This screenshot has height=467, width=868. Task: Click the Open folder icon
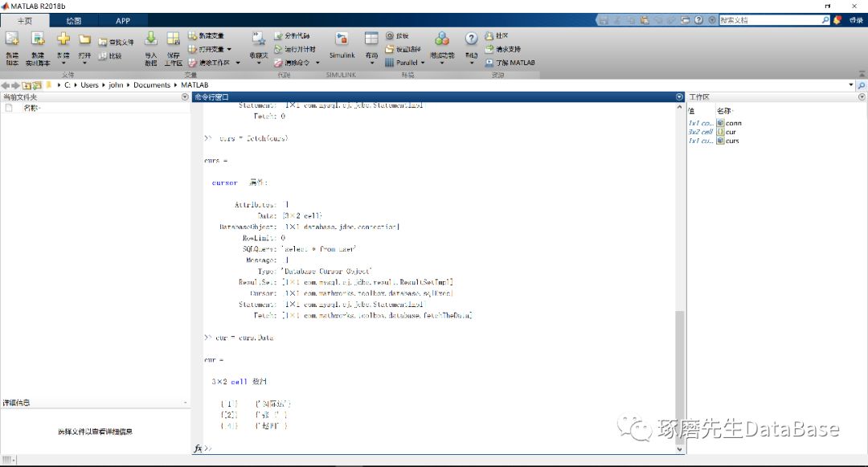(x=84, y=39)
